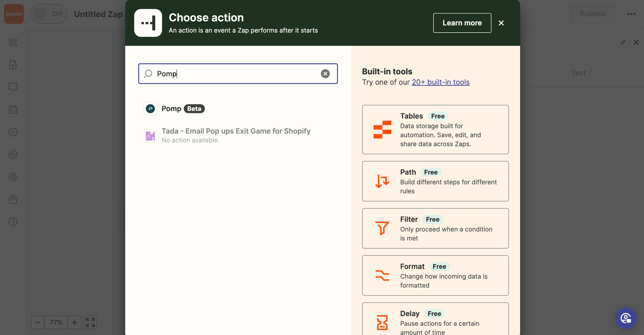
Task: Toggle the Zap Off switch
Action: 49,14
